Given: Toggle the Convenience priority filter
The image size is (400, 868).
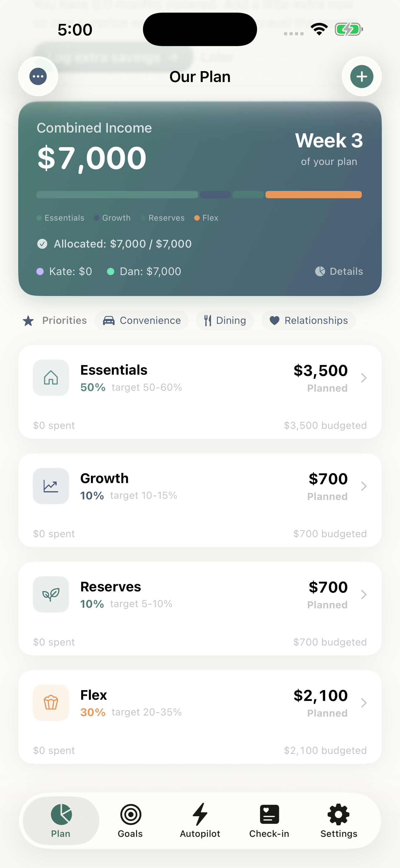Looking at the screenshot, I should pyautogui.click(x=141, y=321).
